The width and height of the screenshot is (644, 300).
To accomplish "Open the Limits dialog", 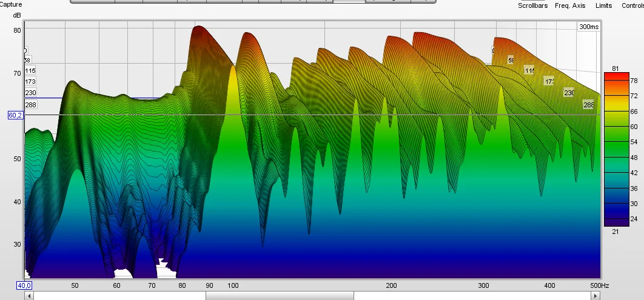I will coord(603,5).
